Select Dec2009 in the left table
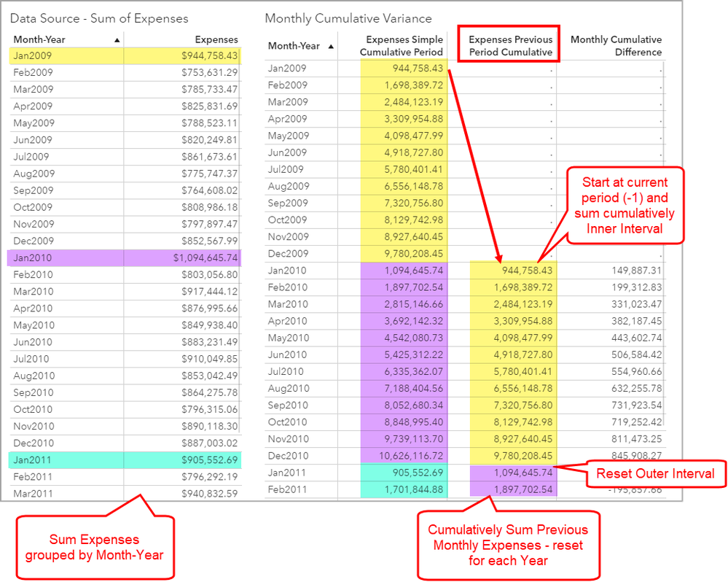The image size is (728, 582). pos(34,241)
